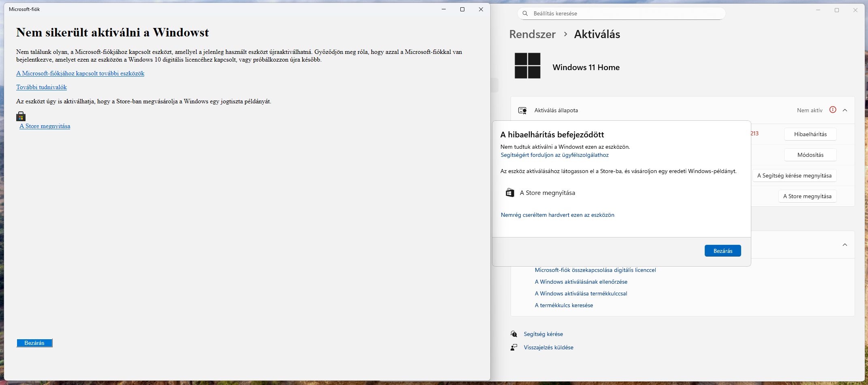Viewport: 868px width, 385px height.
Task: Open A Windows aktiválásának ellenőrzése link
Action: pyautogui.click(x=581, y=282)
